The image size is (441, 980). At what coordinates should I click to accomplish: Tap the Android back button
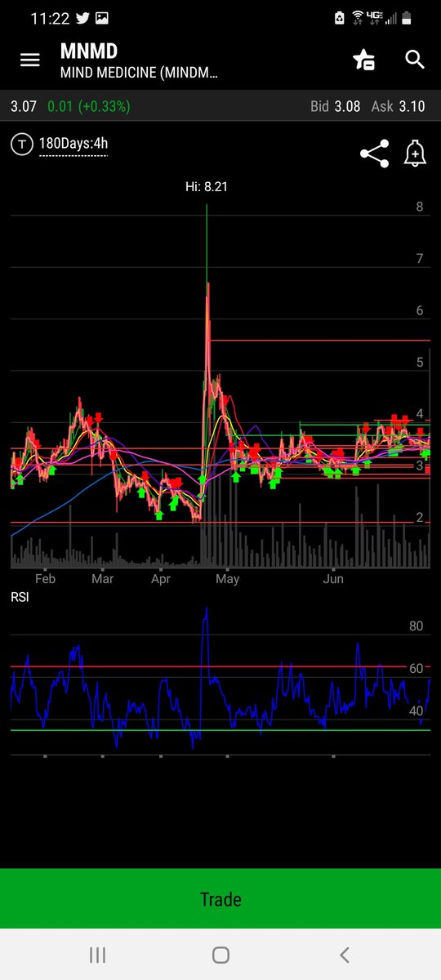coord(344,955)
